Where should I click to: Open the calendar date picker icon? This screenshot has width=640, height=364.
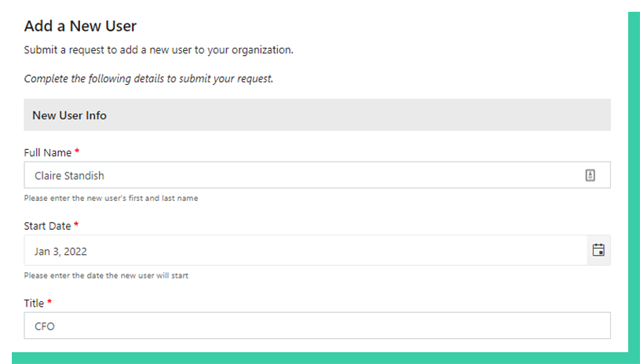tap(598, 250)
